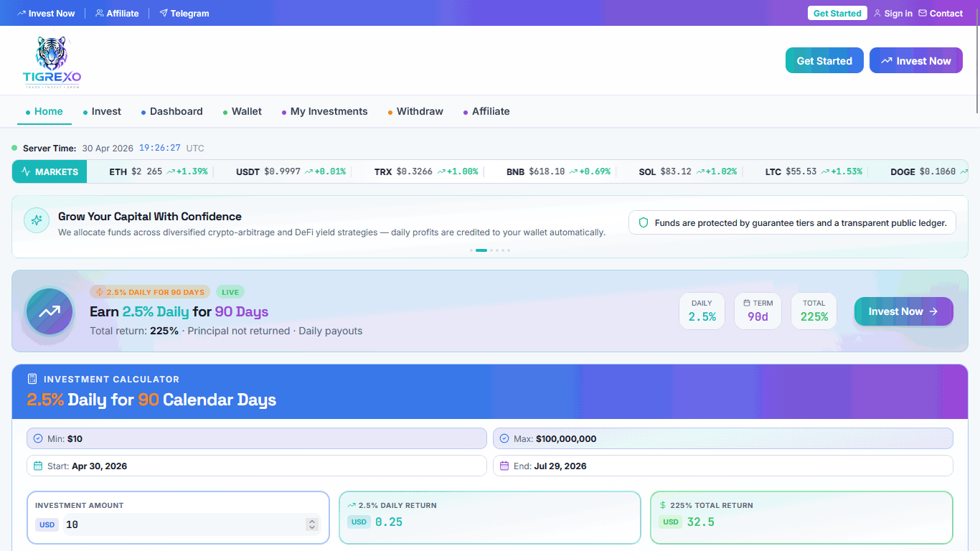This screenshot has height=551, width=980.
Task: Select the active carousel slide indicator dot
Action: click(481, 250)
